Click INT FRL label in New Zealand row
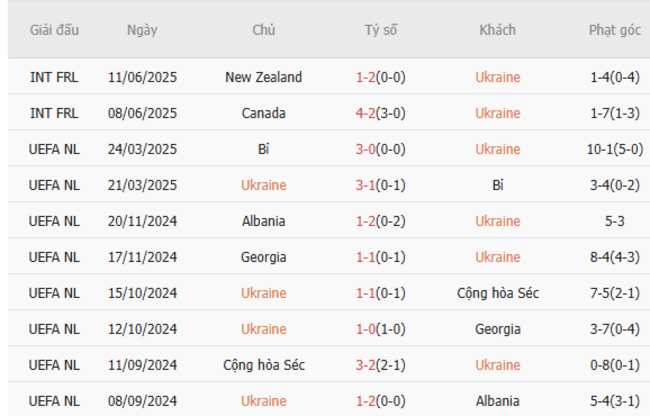 pos(54,77)
